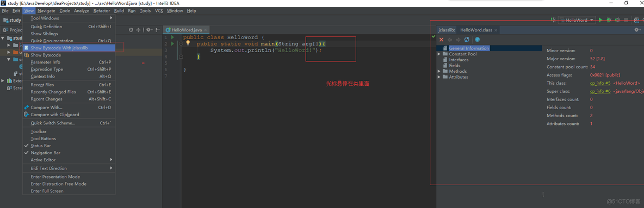The height and width of the screenshot is (208, 644).
Task: Click the jclasslib forward arrow icon
Action: click(x=458, y=40)
